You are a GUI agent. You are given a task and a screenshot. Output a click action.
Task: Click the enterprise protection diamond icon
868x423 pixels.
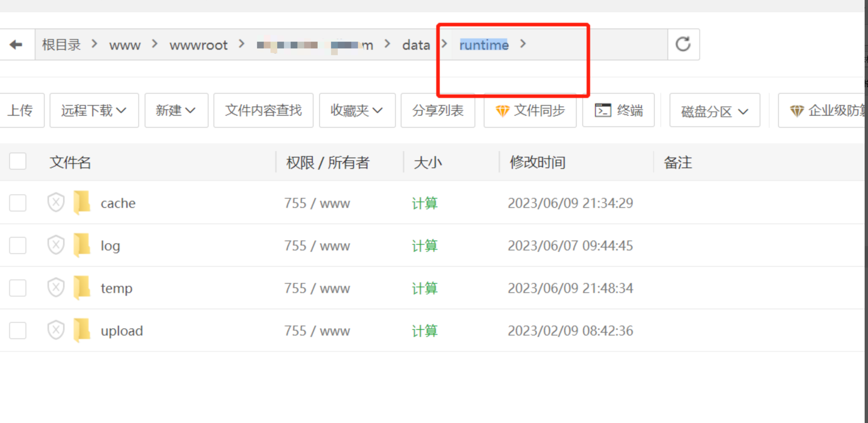[x=797, y=111]
